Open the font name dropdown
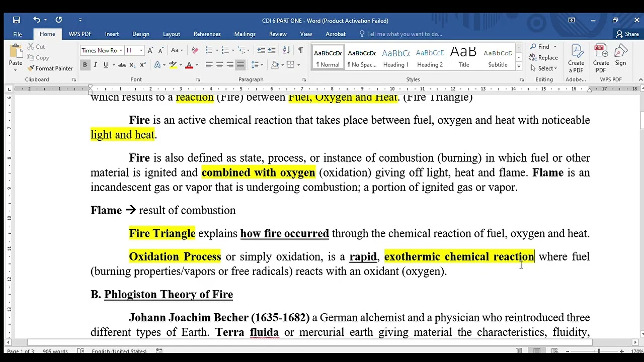This screenshot has height=362, width=644. point(121,51)
